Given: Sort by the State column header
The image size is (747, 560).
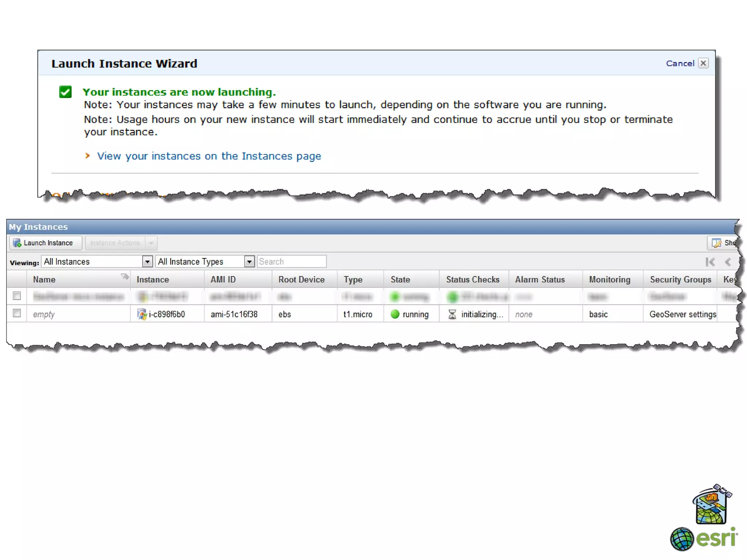Looking at the screenshot, I should click(x=400, y=280).
